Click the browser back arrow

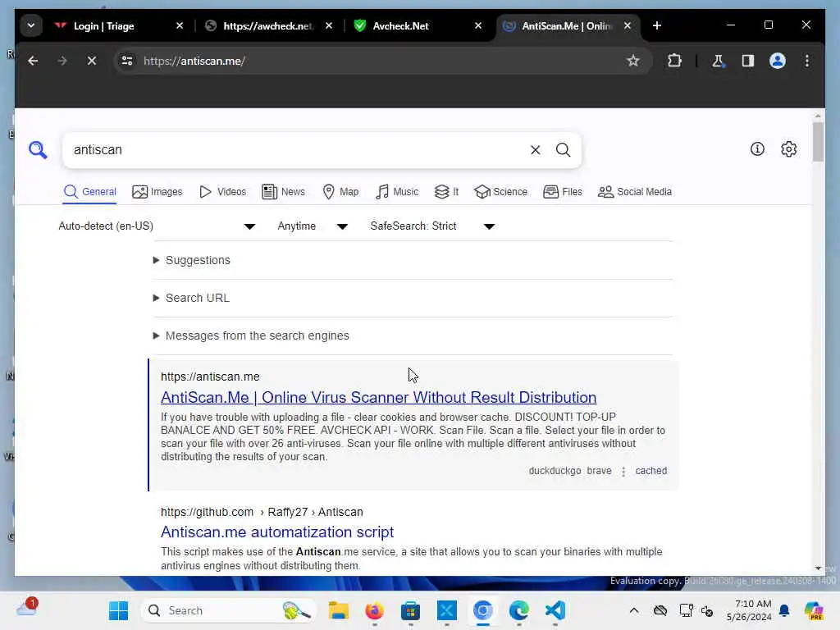pos(33,61)
